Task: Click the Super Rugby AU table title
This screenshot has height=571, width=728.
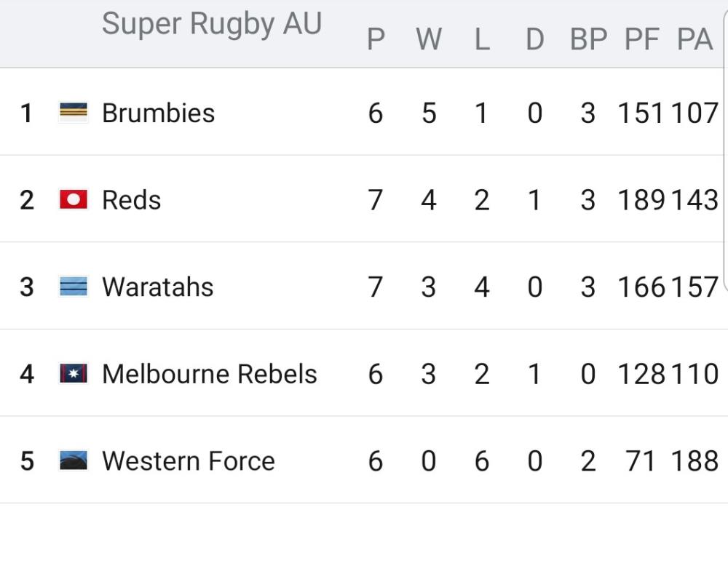Action: tap(211, 24)
